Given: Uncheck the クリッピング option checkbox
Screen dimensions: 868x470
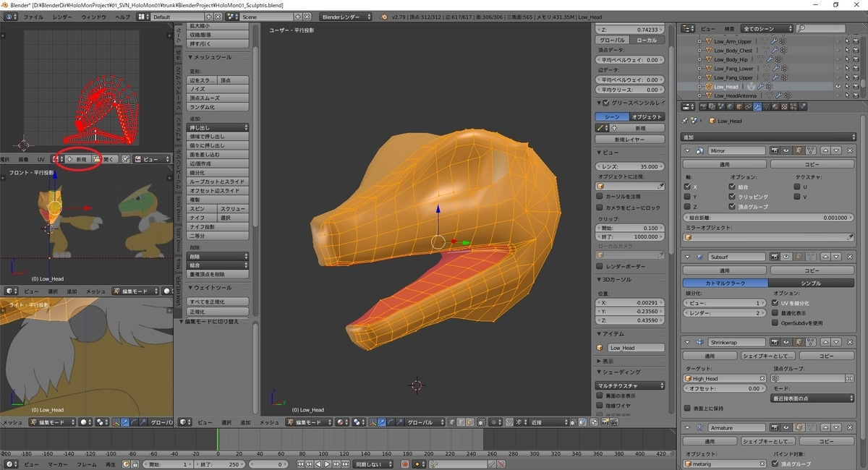Looking at the screenshot, I should coord(732,197).
